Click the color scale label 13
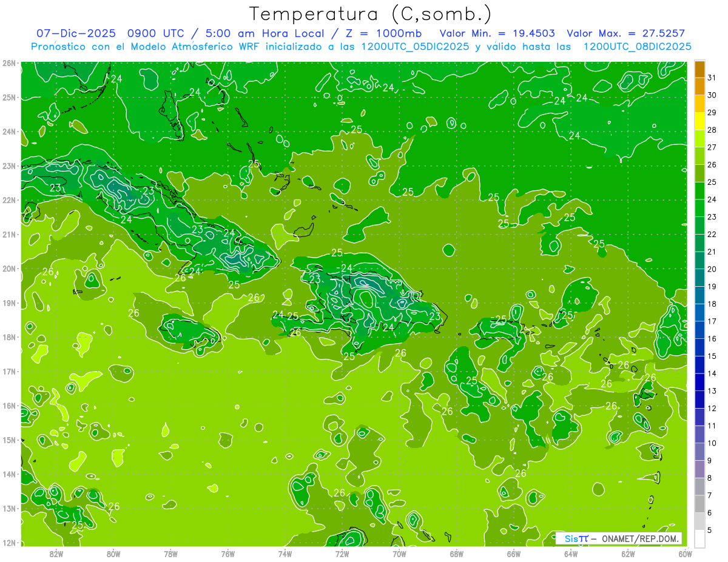 coord(712,390)
